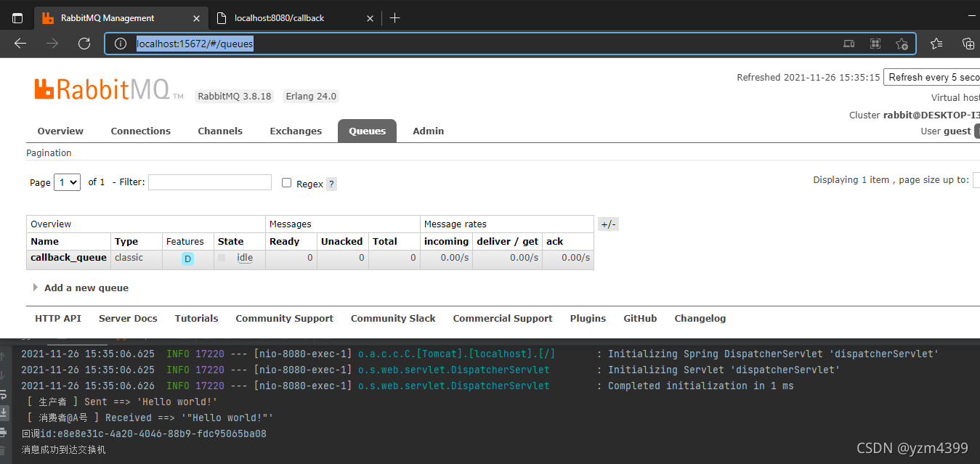Viewport: 980px width, 464px height.
Task: Click the apps grid icon in address bar
Action: click(x=875, y=44)
